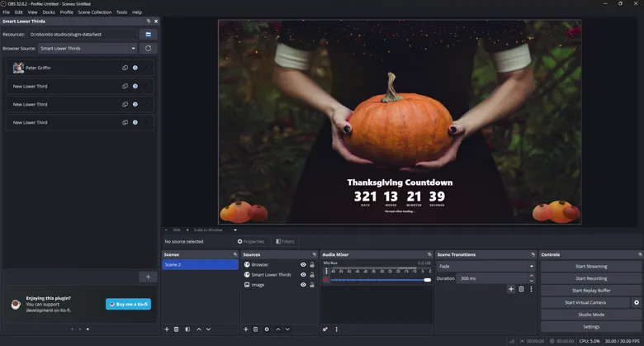
Task: Open transition properties three-dot menu
Action: tap(531, 289)
